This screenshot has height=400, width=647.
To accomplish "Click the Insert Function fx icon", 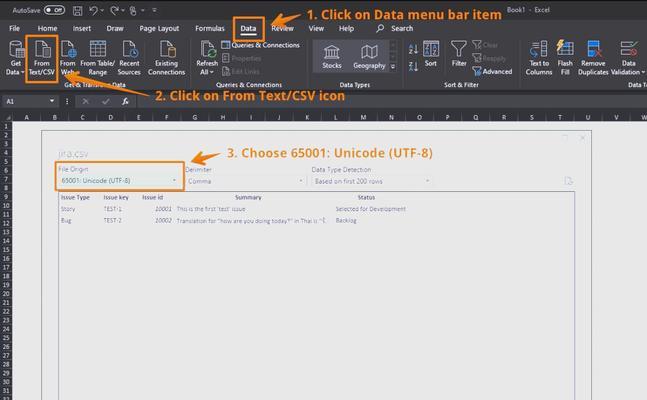I will click(x=125, y=101).
